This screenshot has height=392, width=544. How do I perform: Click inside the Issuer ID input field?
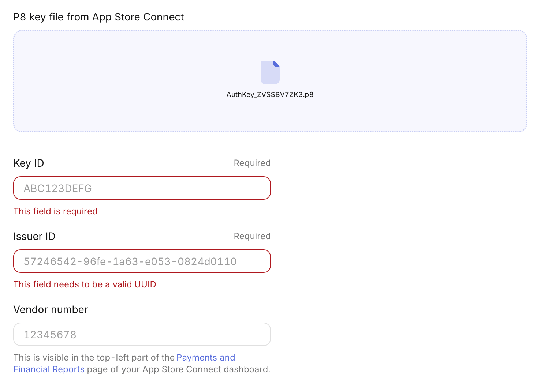coord(142,261)
